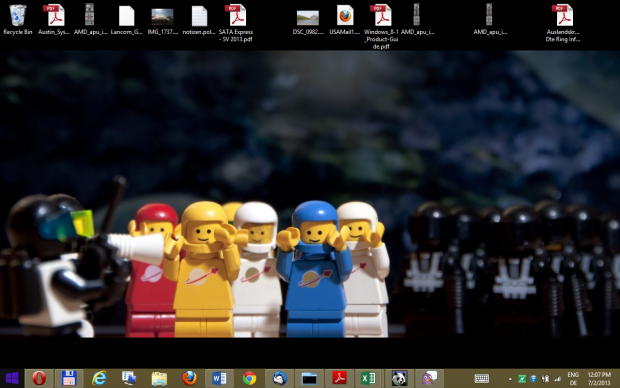
Task: Open Pidgin messenger from taskbar
Action: click(429, 379)
